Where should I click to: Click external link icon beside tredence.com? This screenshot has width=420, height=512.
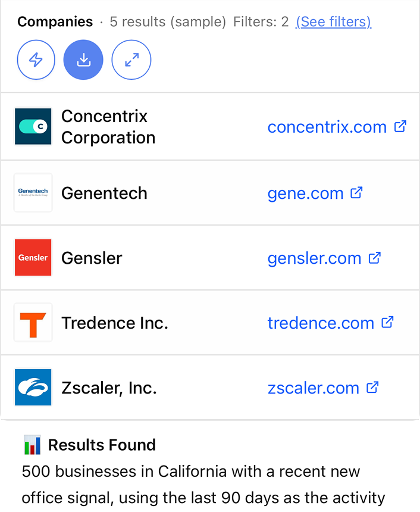click(387, 322)
